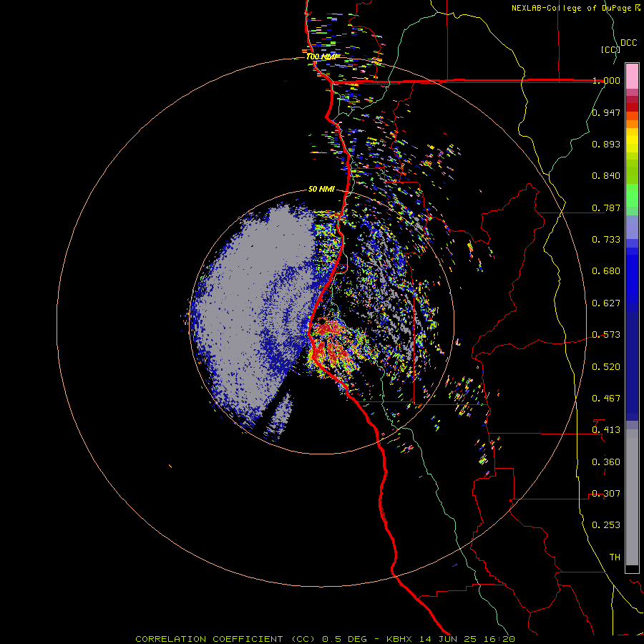The width and height of the screenshot is (644, 644).
Task: Select the 0.360 legend value
Action: coord(606,462)
